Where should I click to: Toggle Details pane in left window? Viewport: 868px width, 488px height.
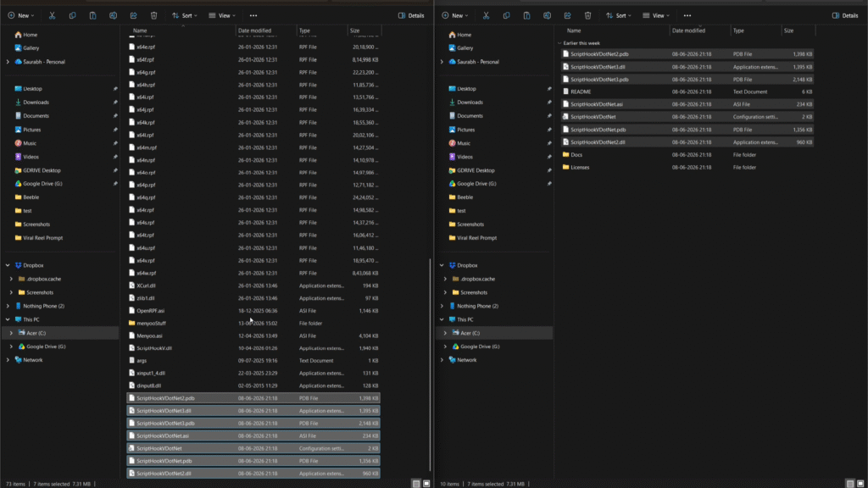pyautogui.click(x=411, y=15)
